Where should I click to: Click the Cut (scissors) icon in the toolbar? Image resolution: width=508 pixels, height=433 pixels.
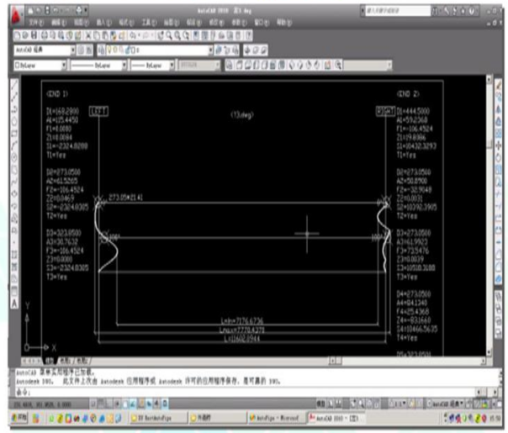click(88, 35)
